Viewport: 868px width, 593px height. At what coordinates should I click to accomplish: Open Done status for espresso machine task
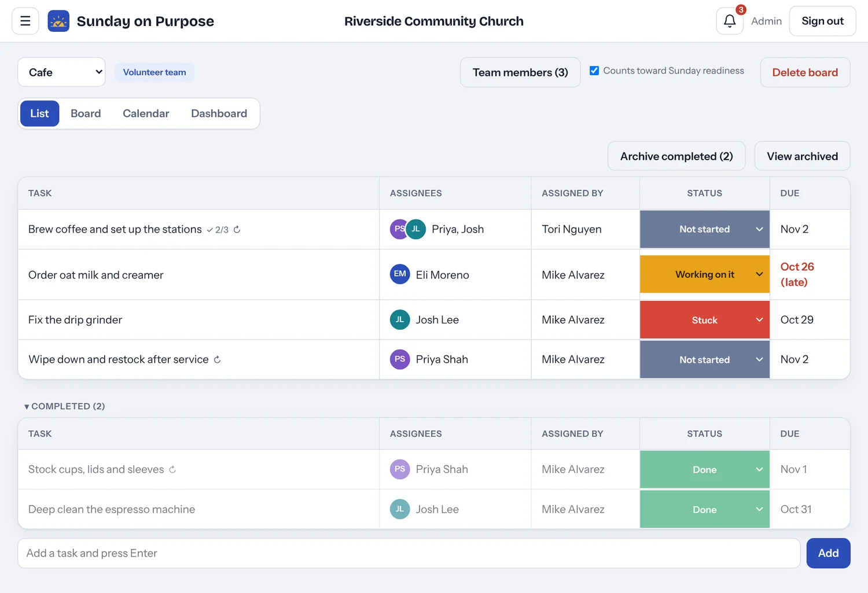click(x=705, y=510)
